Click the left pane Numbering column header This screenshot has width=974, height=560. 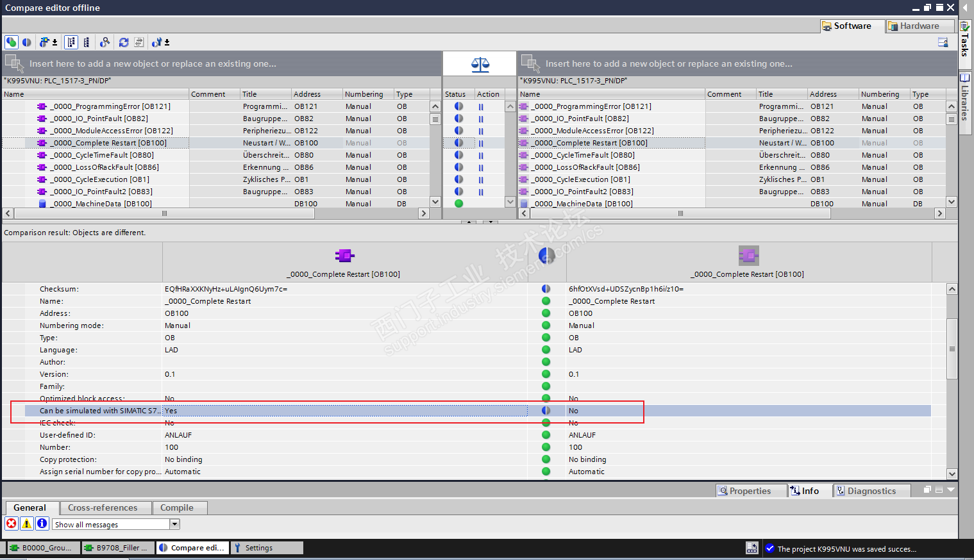pos(368,94)
